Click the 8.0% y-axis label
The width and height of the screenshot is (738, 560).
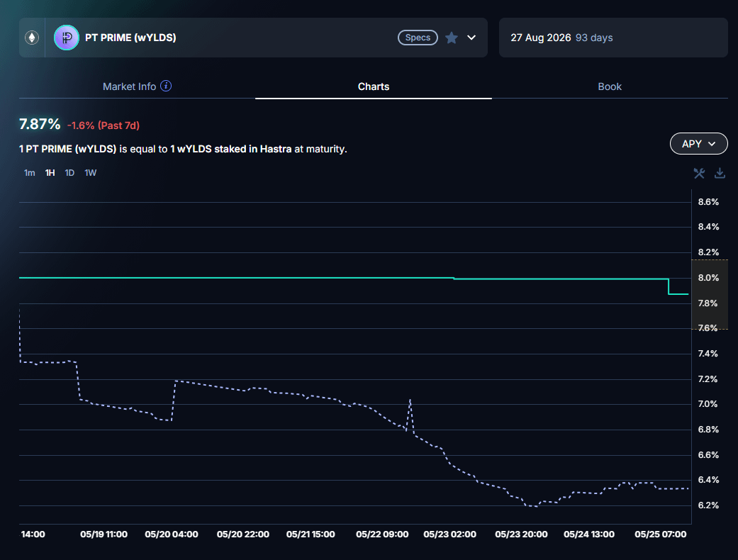pos(708,278)
